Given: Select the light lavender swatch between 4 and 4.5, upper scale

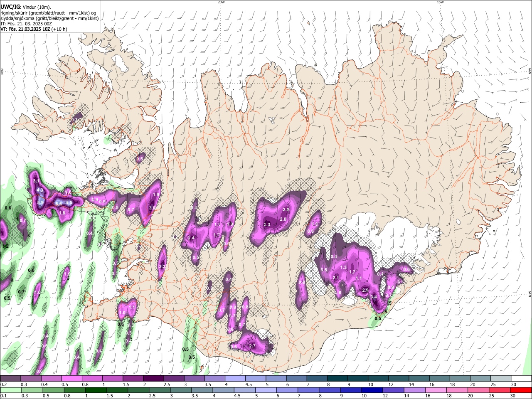Looking at the screenshot, I should [x=235, y=379].
